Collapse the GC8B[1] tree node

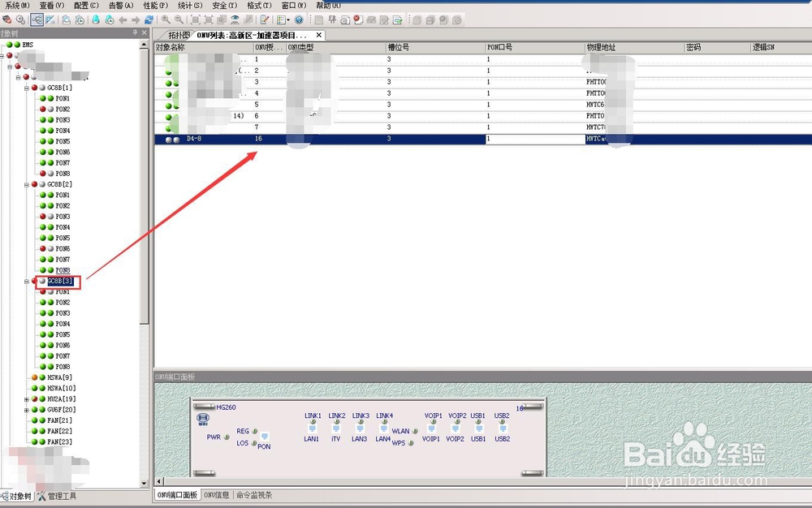point(27,88)
